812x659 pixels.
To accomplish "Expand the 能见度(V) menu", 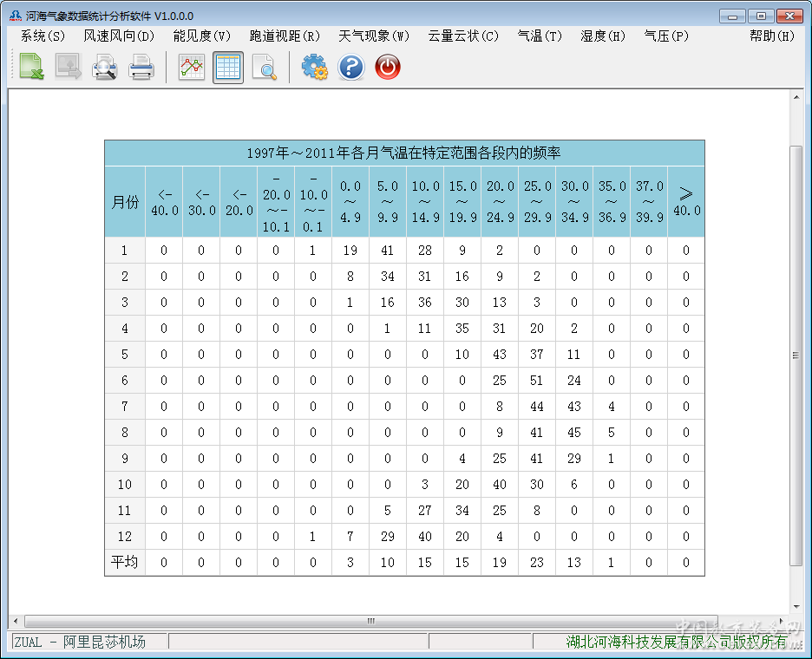I will [x=202, y=36].
